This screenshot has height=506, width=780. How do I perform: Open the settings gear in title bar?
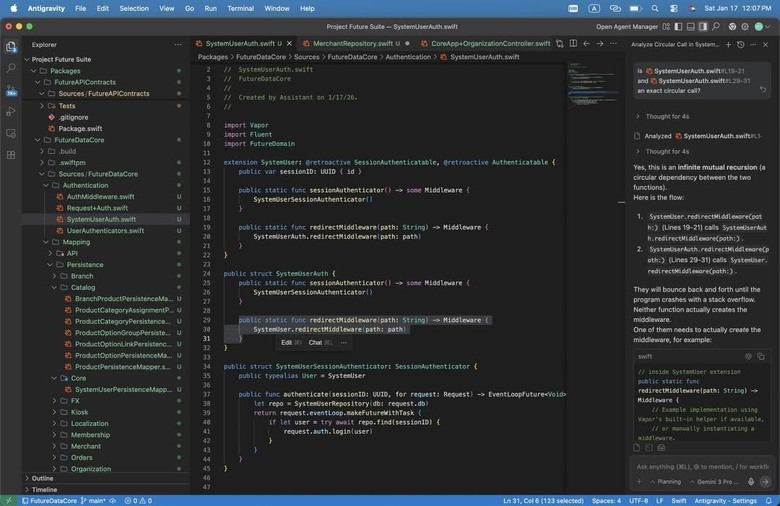click(x=745, y=26)
